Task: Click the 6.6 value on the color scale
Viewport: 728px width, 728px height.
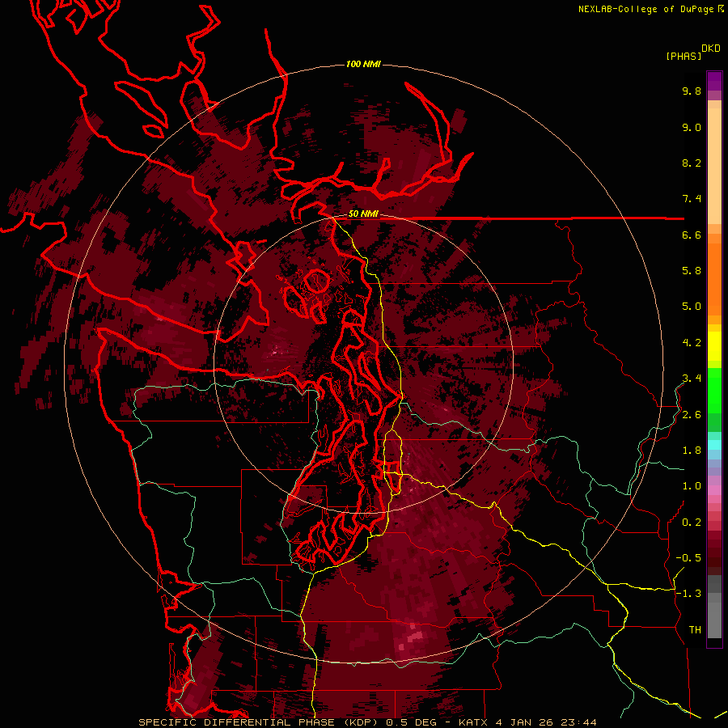Action: point(692,235)
